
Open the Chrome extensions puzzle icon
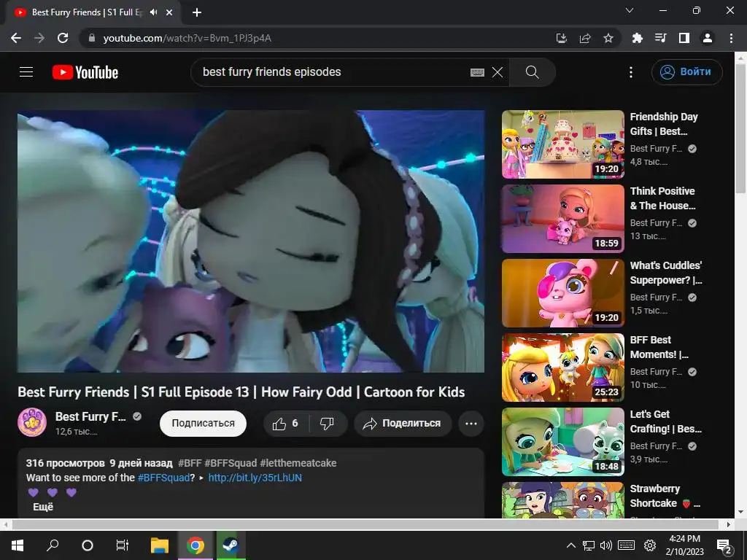637,38
